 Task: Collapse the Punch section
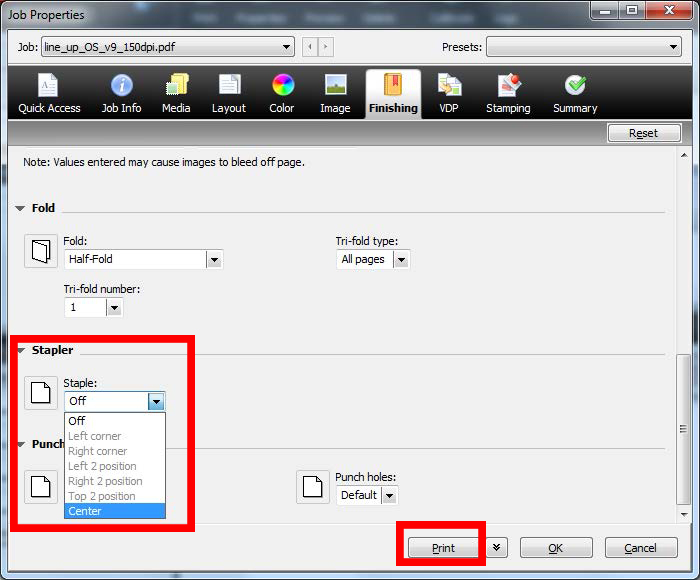[21, 444]
